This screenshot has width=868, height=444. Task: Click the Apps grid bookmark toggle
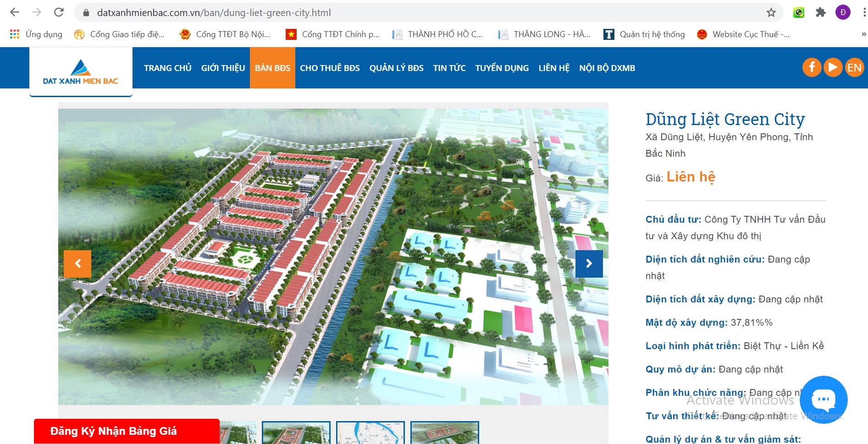coord(15,34)
